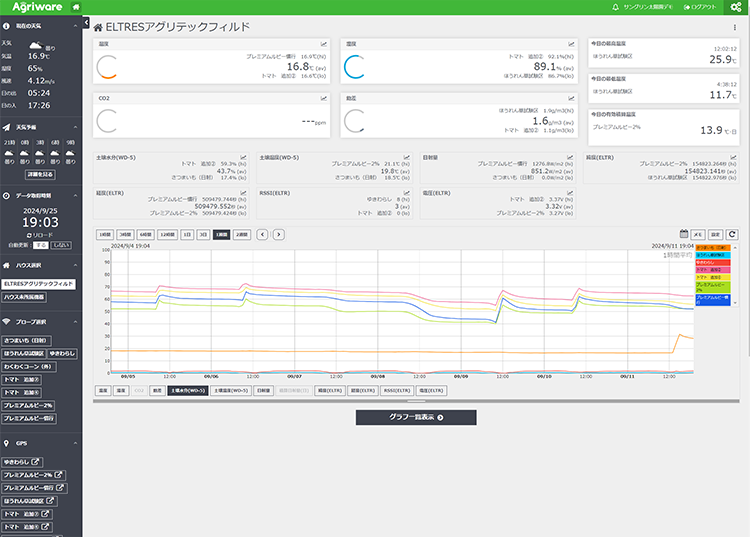Collapse the 現在の天気 section
The width and height of the screenshot is (750, 537).
(x=75, y=26)
